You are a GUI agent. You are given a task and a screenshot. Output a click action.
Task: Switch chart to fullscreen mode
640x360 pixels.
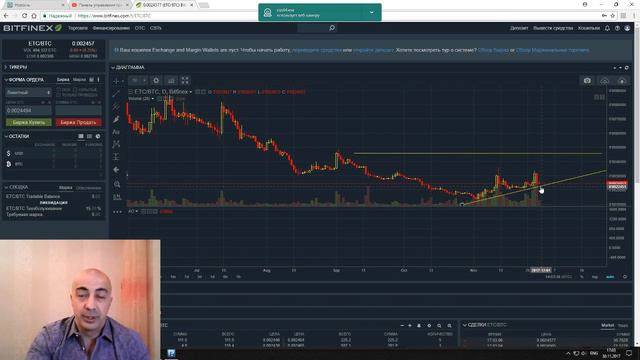point(185,80)
